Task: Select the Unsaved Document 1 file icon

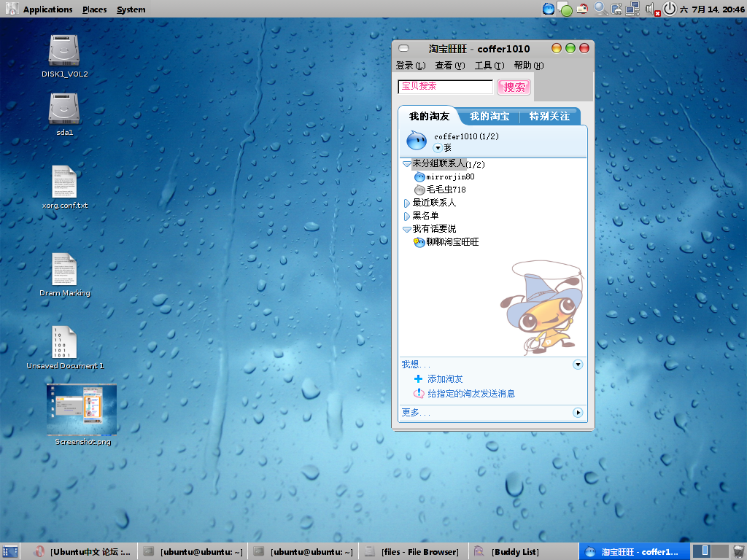Action: (x=64, y=342)
